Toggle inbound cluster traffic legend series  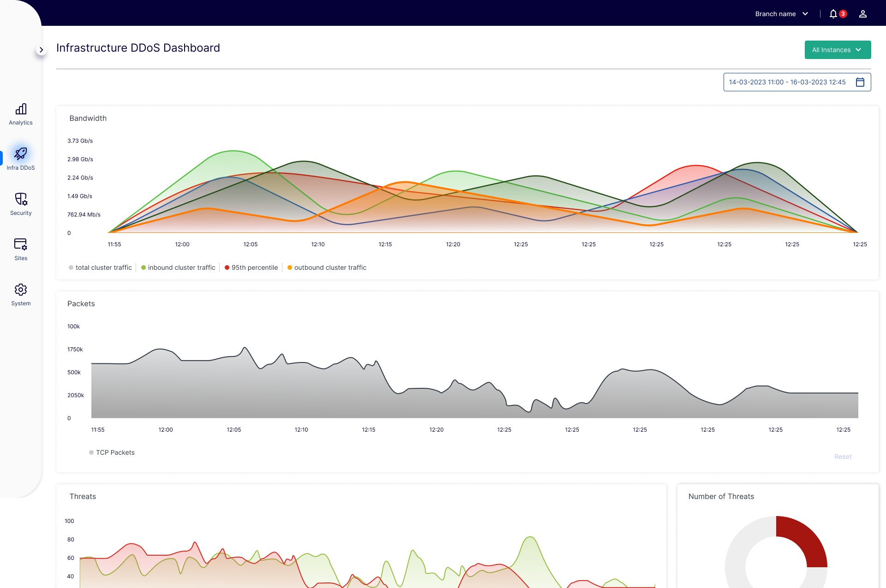pos(179,267)
